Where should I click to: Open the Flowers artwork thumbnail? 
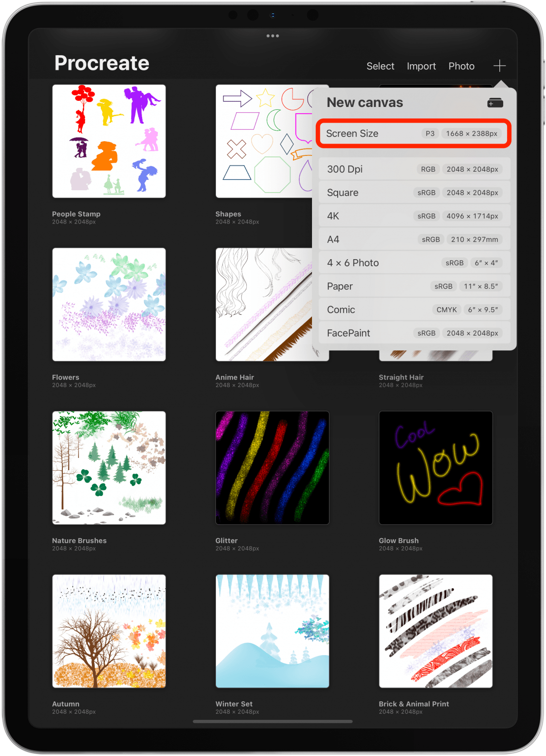coord(109,304)
